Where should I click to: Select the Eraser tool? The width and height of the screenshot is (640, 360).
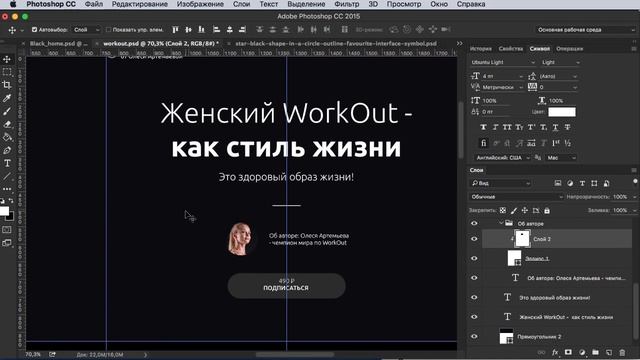coord(7,124)
